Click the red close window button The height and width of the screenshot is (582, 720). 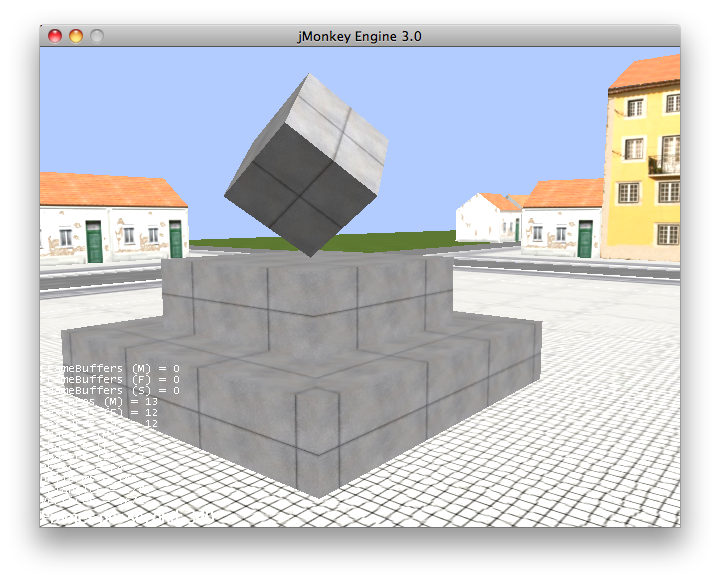tap(54, 35)
